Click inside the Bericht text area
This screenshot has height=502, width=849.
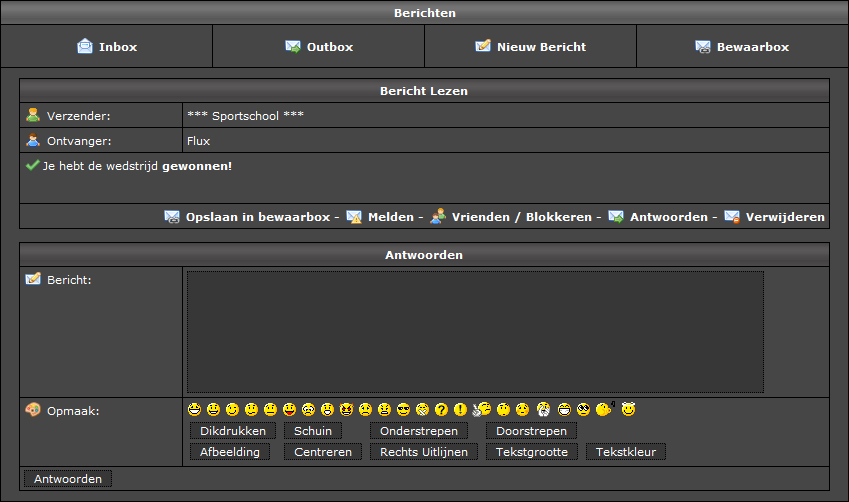tap(474, 332)
